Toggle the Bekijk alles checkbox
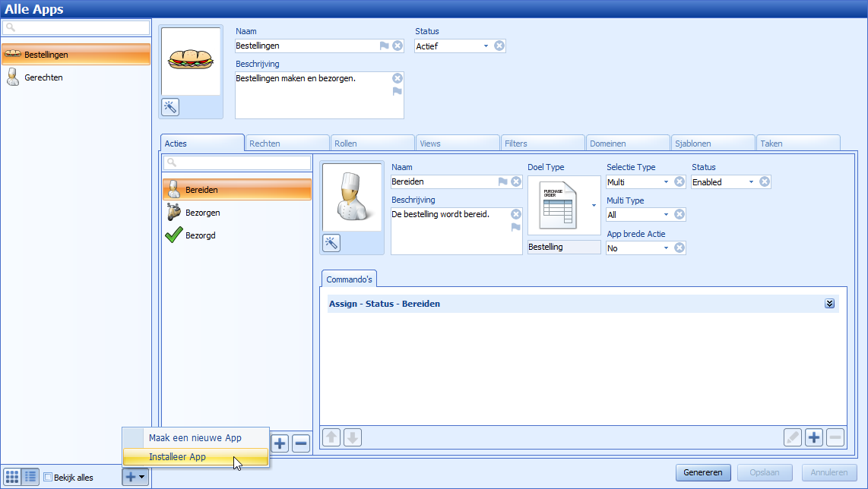The height and width of the screenshot is (489, 868). (48, 477)
